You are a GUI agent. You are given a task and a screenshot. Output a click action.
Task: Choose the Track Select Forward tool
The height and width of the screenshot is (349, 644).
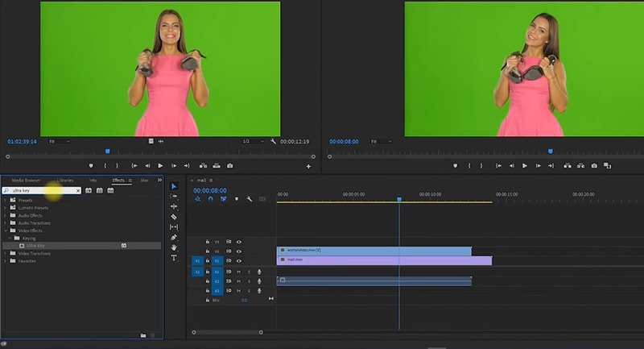(x=174, y=196)
